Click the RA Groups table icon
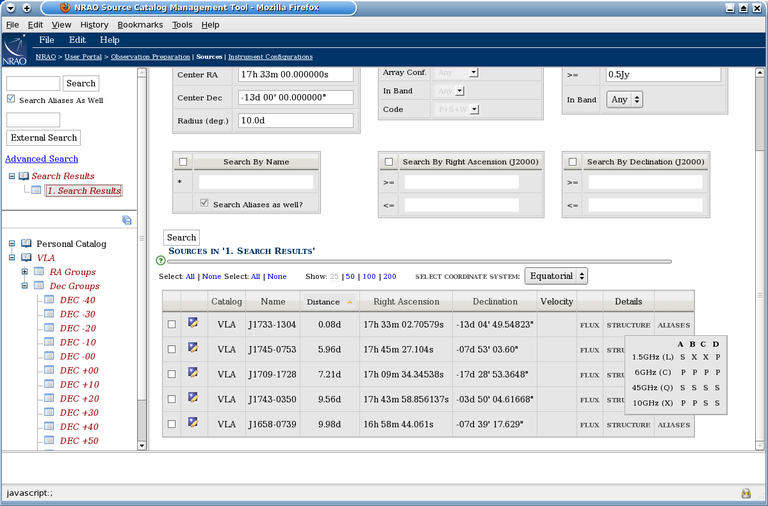Screen dimensions: 768x506 (x=39, y=271)
